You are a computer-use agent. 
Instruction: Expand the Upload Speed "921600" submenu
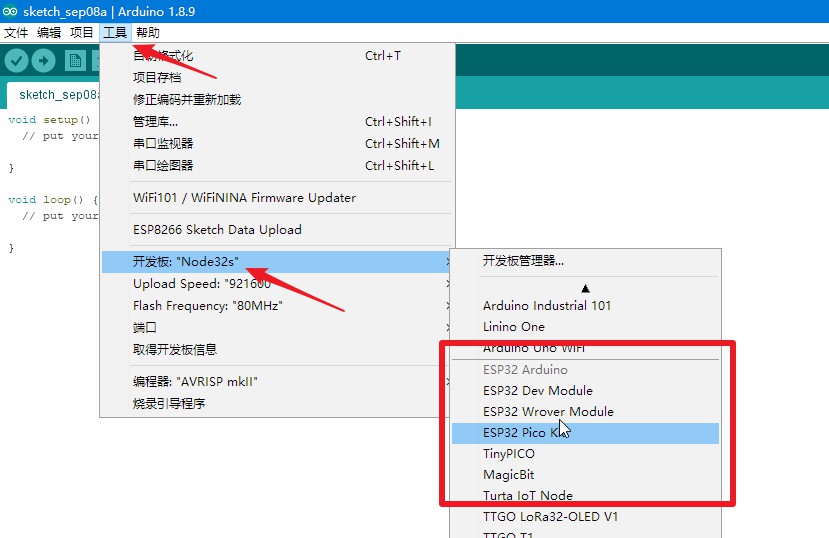(276, 284)
